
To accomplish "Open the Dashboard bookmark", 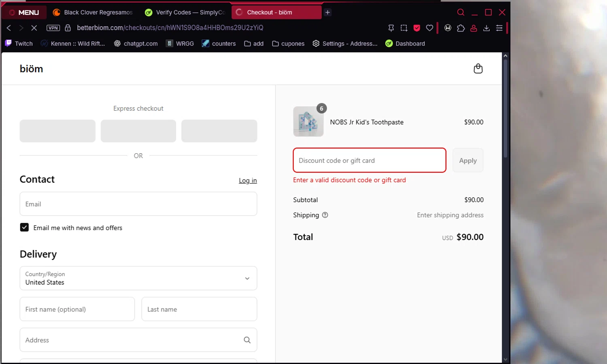I will pos(405,44).
